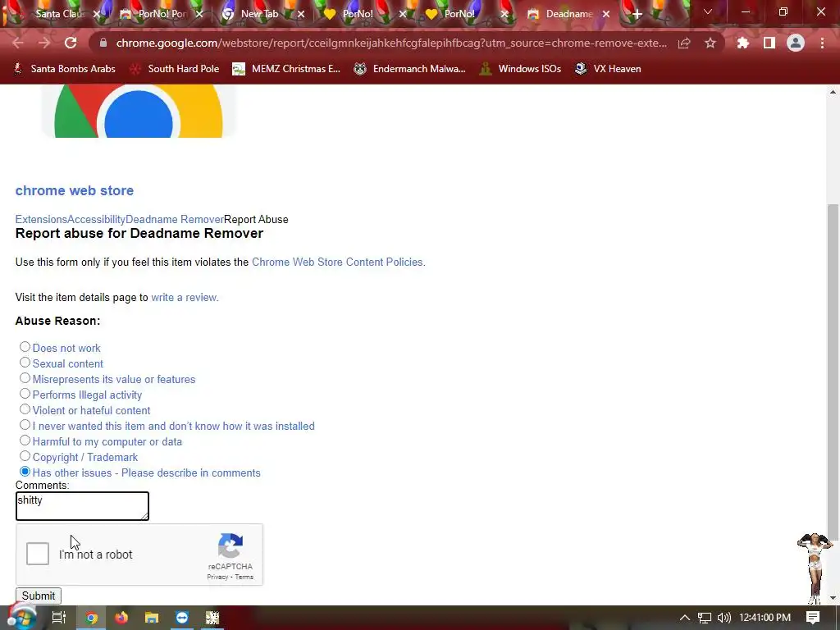Check the I'm not a robot box
840x630 pixels.
(x=38, y=554)
